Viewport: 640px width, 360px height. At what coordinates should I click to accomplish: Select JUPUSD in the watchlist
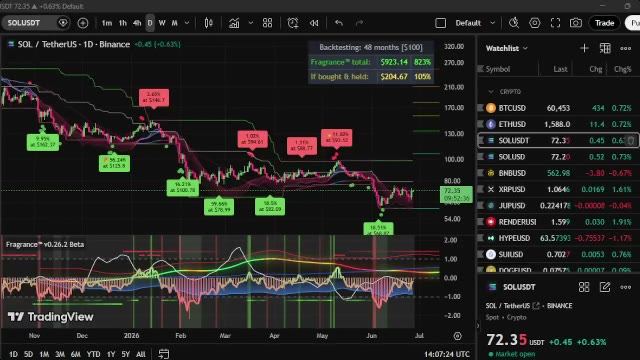[x=558, y=206]
